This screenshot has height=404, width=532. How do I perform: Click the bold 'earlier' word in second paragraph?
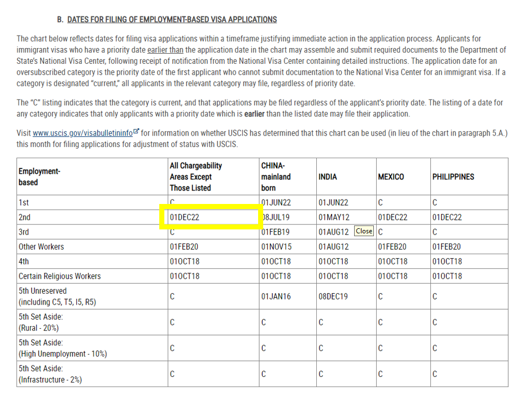(x=254, y=114)
